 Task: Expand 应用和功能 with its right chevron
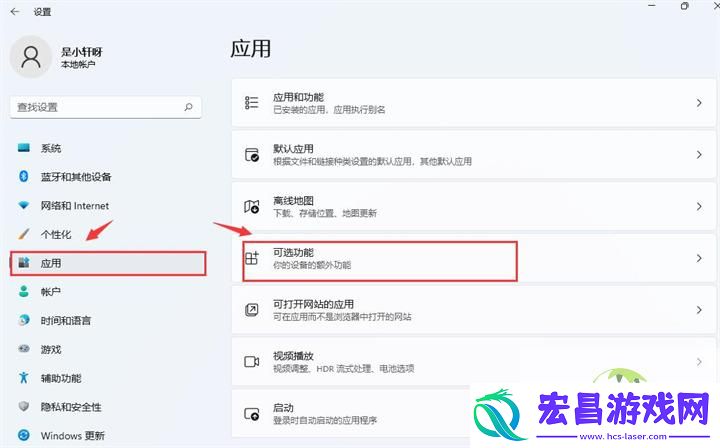[x=699, y=103]
